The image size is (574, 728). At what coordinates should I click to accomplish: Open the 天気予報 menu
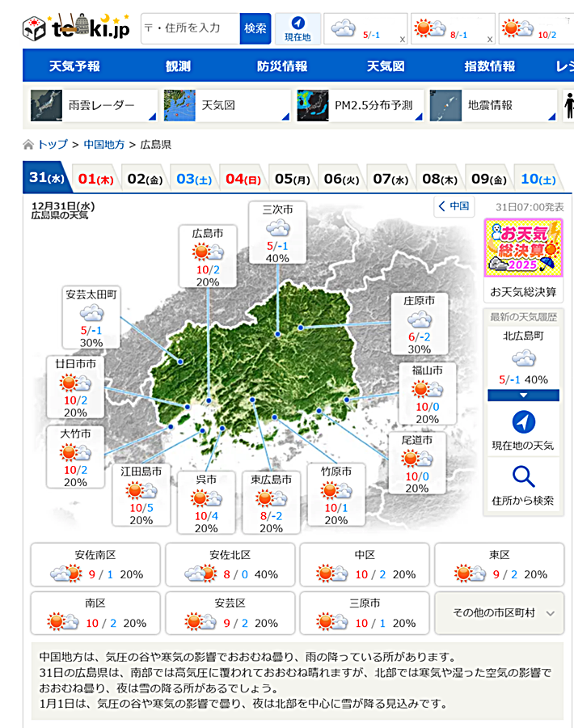pos(74,66)
